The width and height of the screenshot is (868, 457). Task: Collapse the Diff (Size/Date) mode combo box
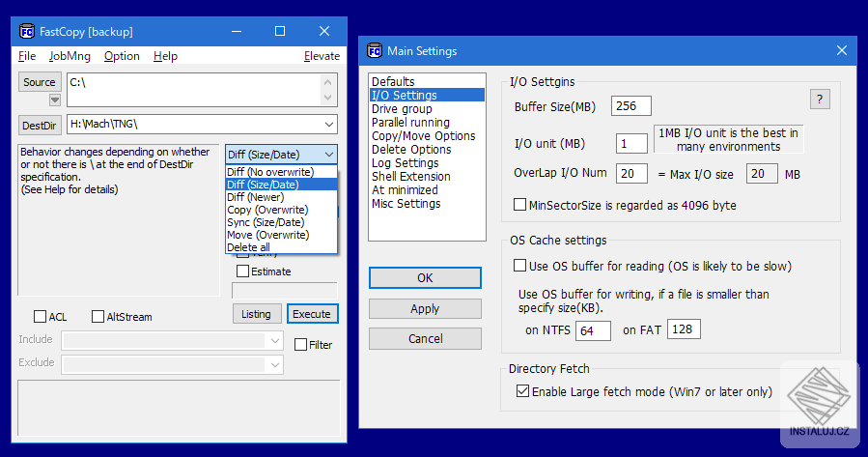(x=329, y=155)
